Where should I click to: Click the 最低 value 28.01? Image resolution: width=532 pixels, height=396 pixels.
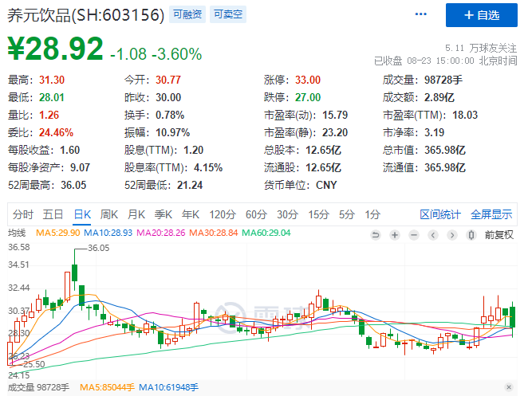click(x=52, y=98)
